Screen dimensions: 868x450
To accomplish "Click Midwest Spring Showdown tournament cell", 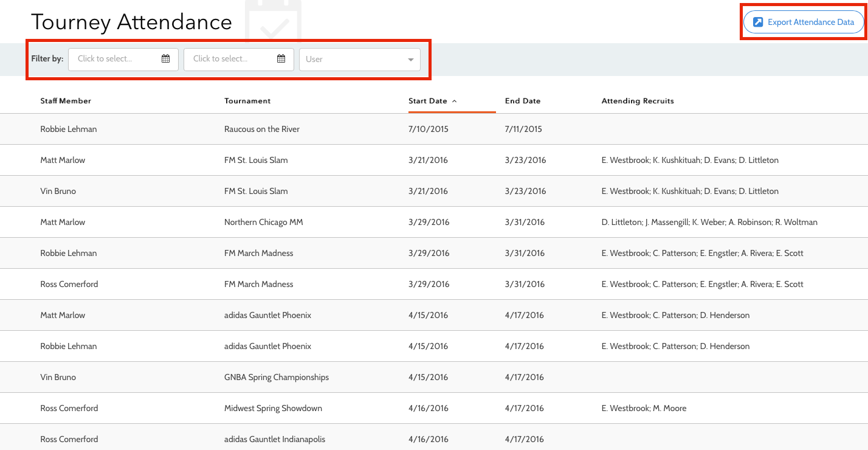I will 273,408.
